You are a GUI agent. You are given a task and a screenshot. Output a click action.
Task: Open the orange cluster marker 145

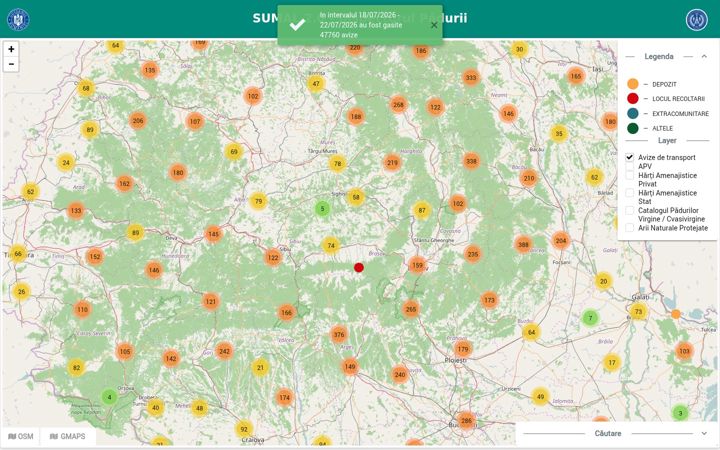click(213, 234)
